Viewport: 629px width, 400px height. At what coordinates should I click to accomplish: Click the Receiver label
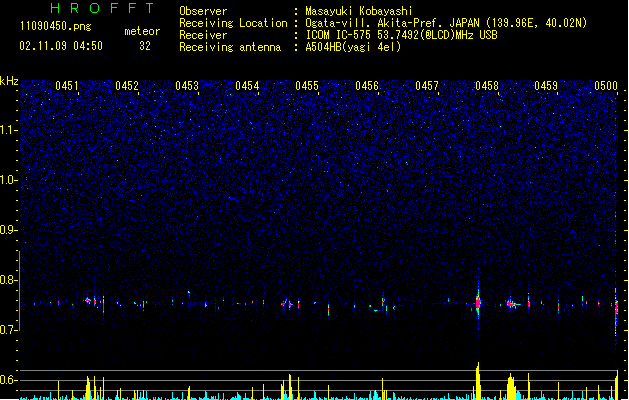pyautogui.click(x=203, y=35)
